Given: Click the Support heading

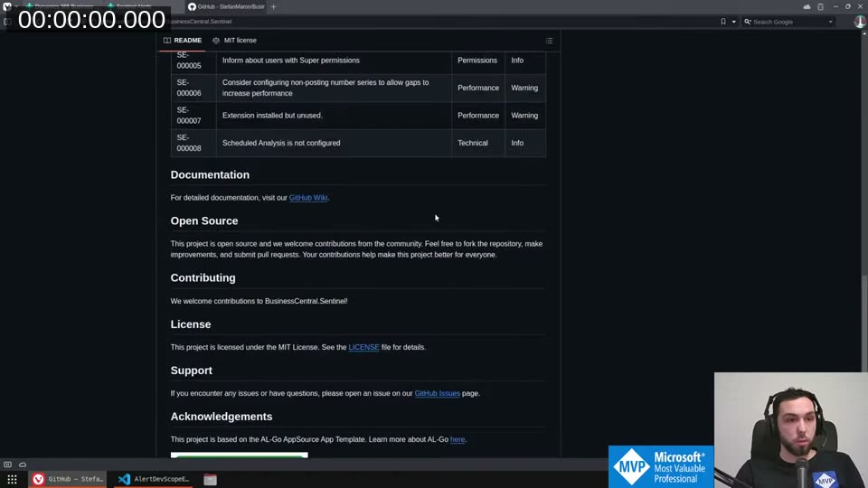Looking at the screenshot, I should pos(192,371).
